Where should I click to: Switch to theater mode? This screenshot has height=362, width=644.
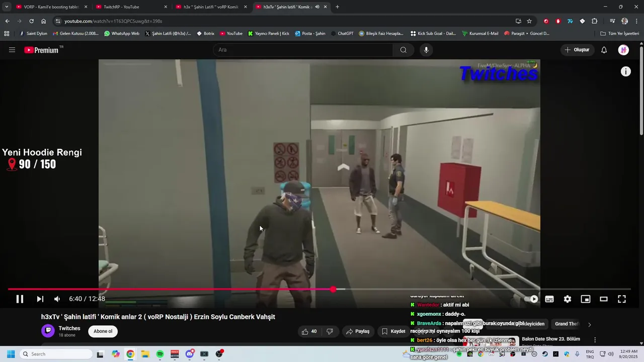pyautogui.click(x=604, y=299)
